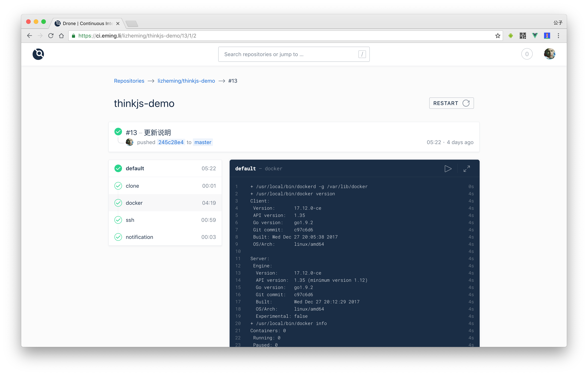The height and width of the screenshot is (375, 588).
Task: Open the Android extension icon
Action: pos(511,36)
